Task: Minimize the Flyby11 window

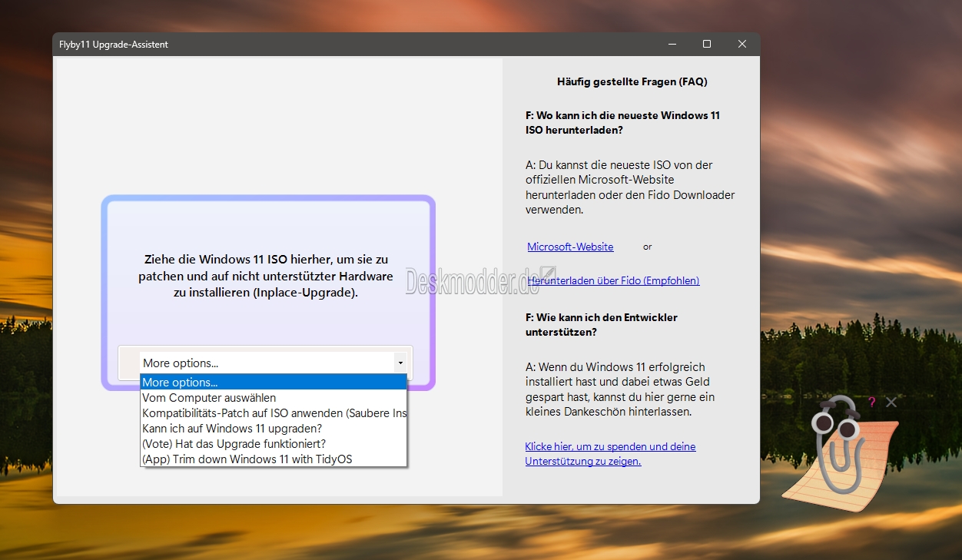Action: pyautogui.click(x=672, y=45)
